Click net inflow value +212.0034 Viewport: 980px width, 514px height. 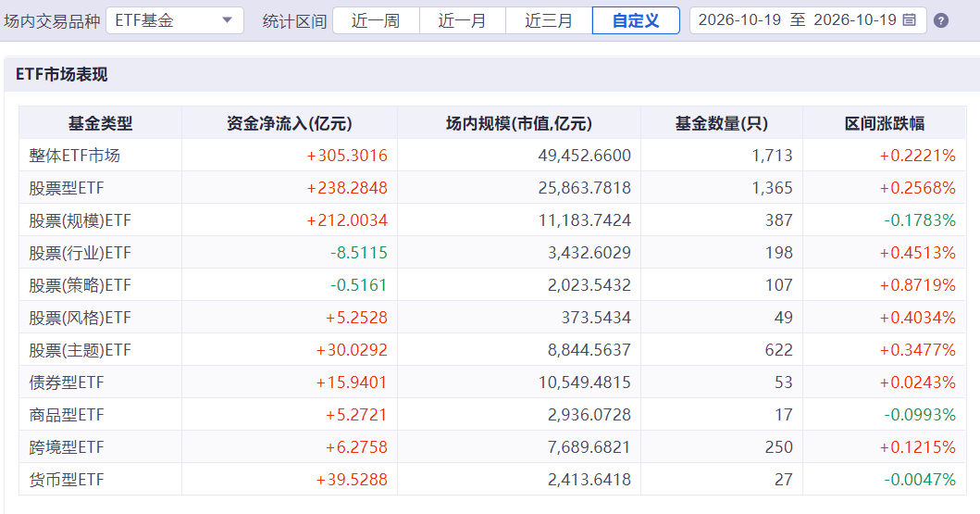pyautogui.click(x=347, y=220)
